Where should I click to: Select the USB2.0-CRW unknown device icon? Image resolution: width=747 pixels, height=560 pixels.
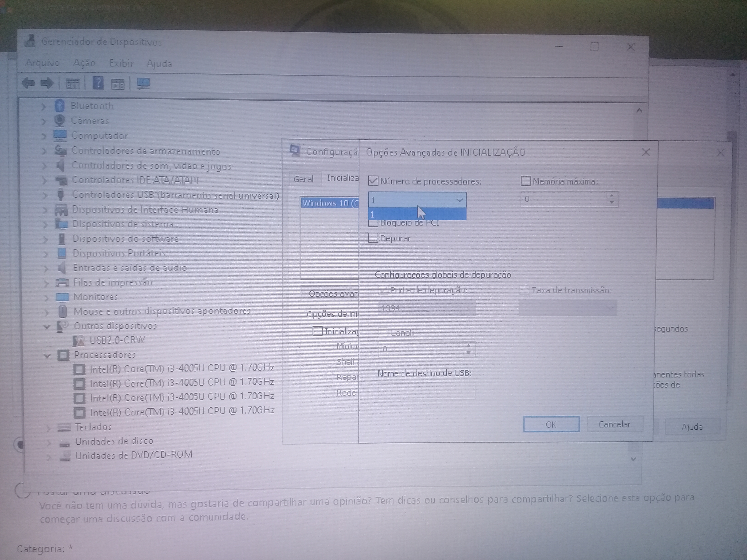coord(79,341)
